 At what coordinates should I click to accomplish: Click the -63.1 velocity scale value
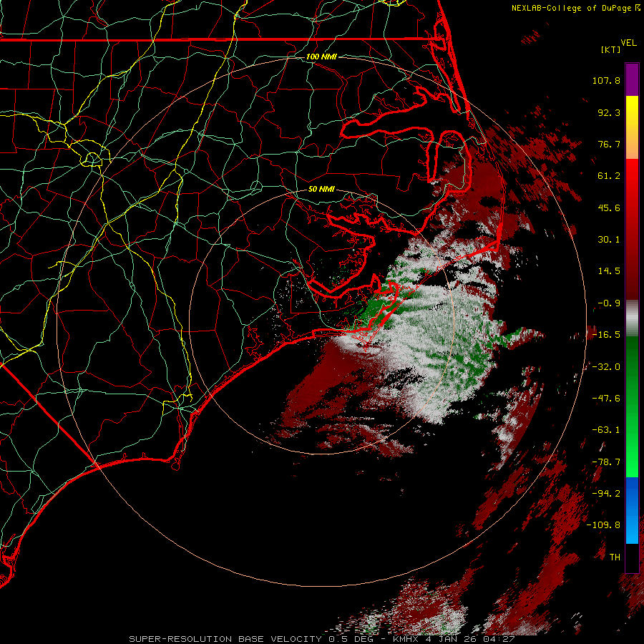pos(606,430)
